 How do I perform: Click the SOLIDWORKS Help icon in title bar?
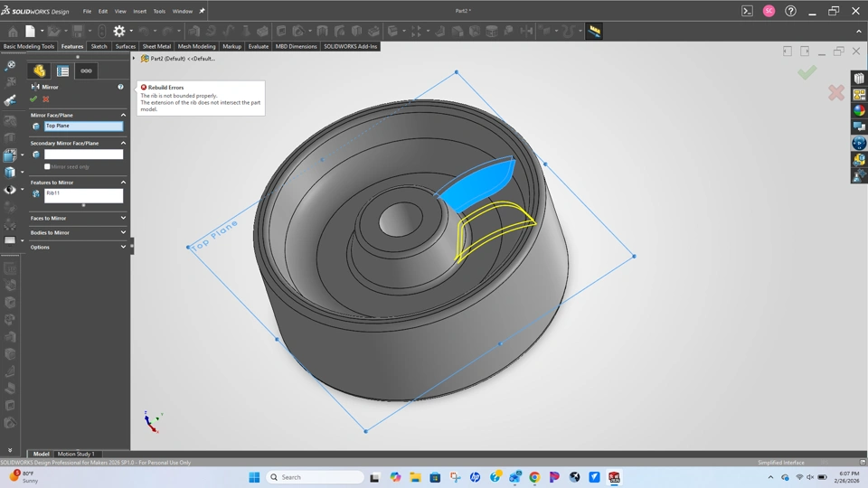coord(791,11)
